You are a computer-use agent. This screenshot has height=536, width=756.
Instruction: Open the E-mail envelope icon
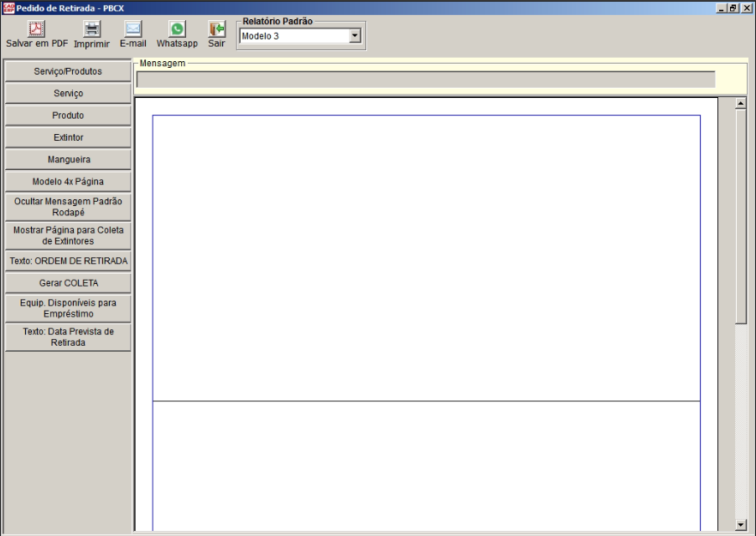click(133, 29)
